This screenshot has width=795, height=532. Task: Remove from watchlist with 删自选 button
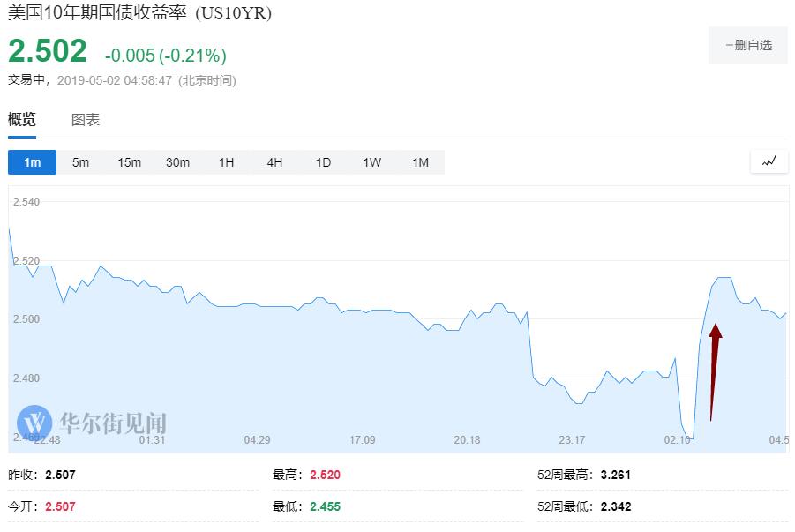coord(748,45)
